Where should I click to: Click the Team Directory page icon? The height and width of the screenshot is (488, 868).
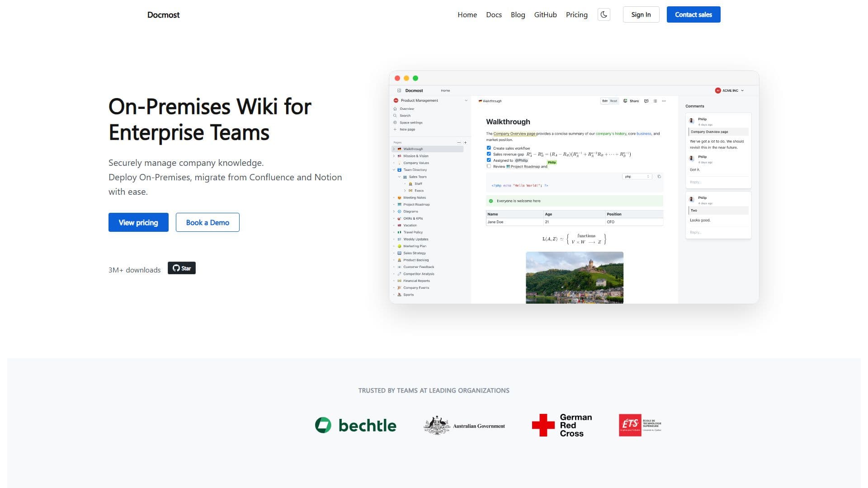click(399, 170)
